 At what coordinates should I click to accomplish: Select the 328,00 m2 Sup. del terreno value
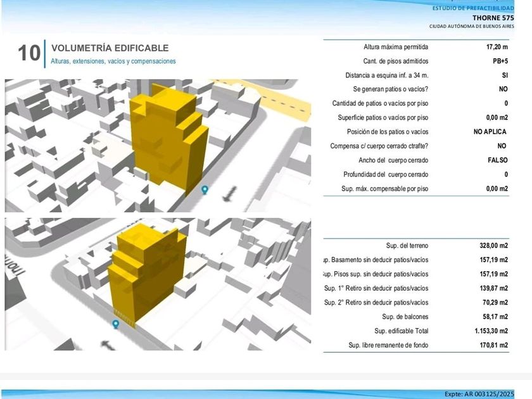[x=493, y=246]
